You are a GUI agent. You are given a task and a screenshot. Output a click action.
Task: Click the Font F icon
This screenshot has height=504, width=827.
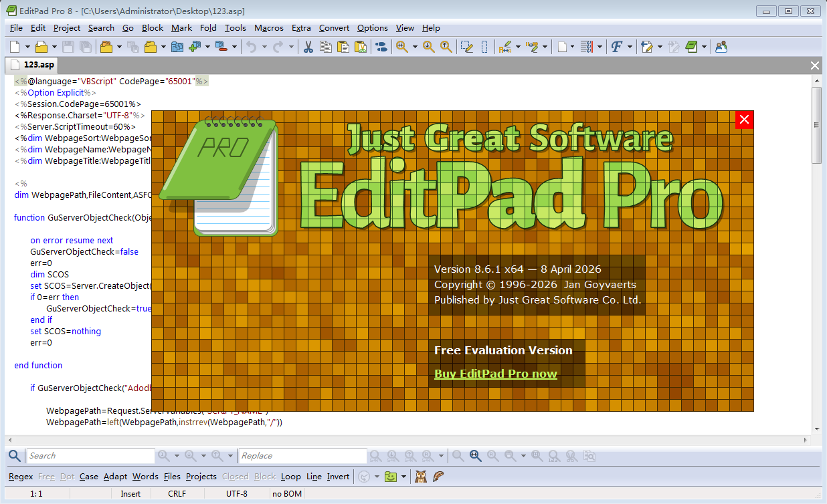pos(617,47)
